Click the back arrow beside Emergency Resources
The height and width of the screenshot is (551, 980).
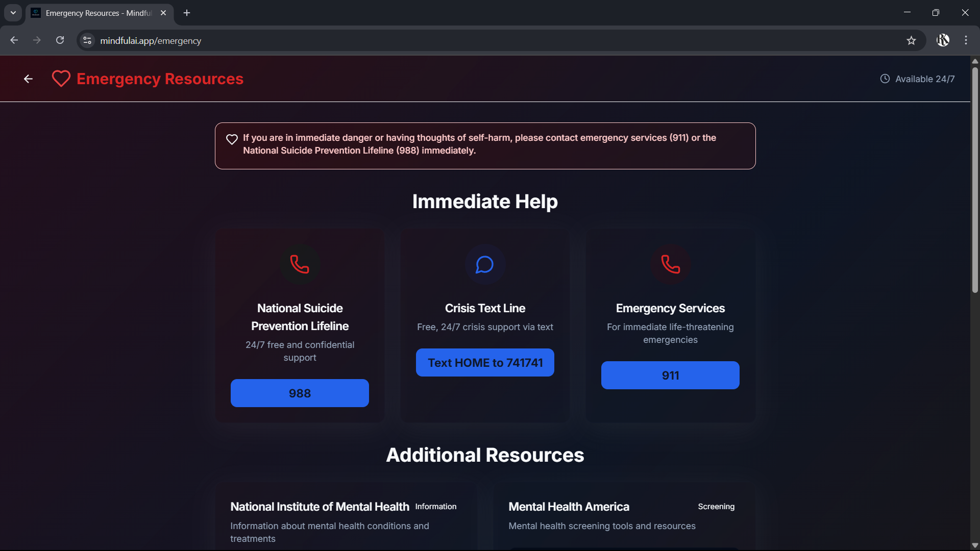click(x=28, y=79)
